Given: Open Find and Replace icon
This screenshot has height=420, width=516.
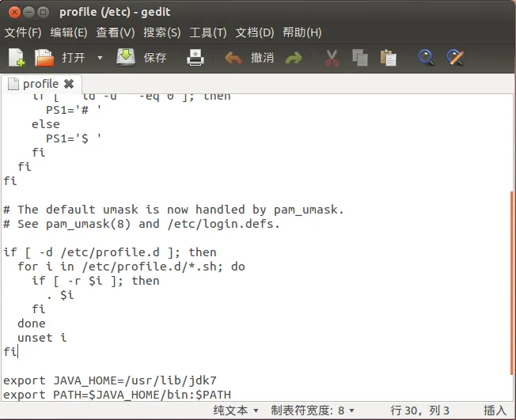Looking at the screenshot, I should click(x=455, y=58).
